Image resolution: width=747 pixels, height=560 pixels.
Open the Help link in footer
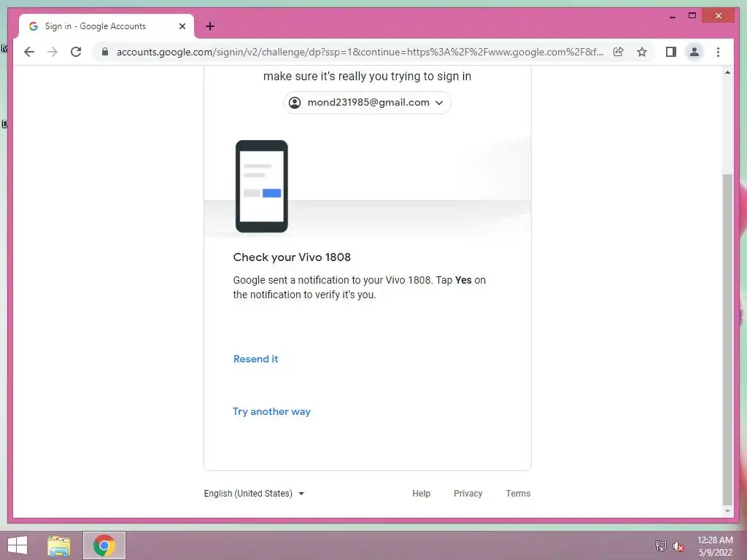pos(421,494)
